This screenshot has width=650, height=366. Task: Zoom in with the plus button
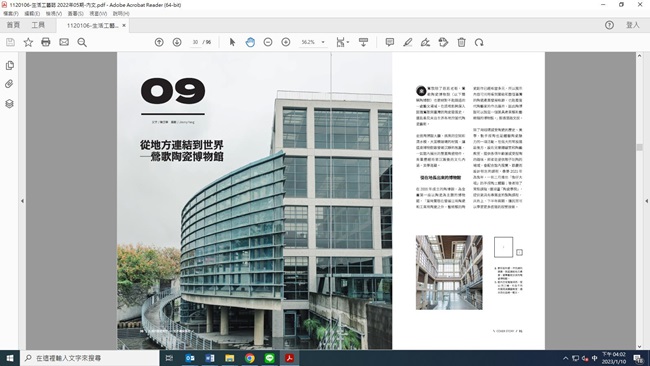(x=286, y=42)
